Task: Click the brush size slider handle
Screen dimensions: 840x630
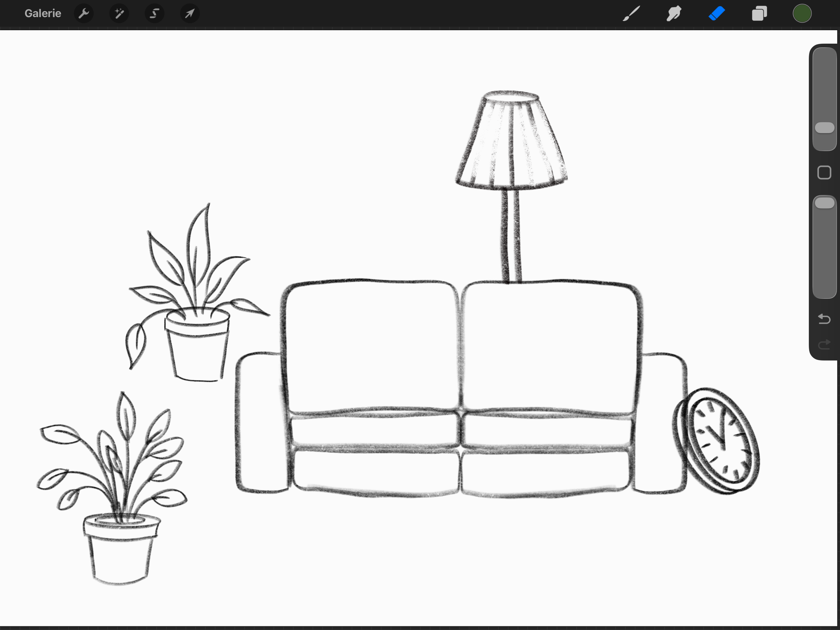Action: (825, 128)
